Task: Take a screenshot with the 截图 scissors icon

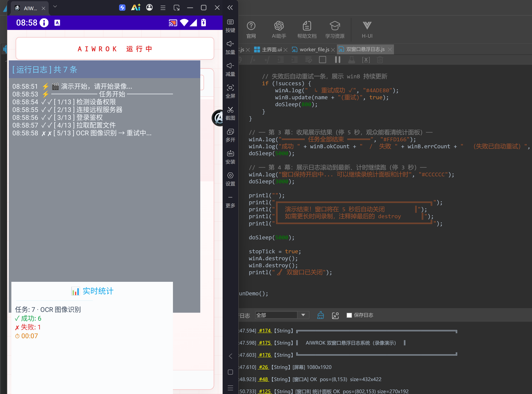Action: pos(230,114)
